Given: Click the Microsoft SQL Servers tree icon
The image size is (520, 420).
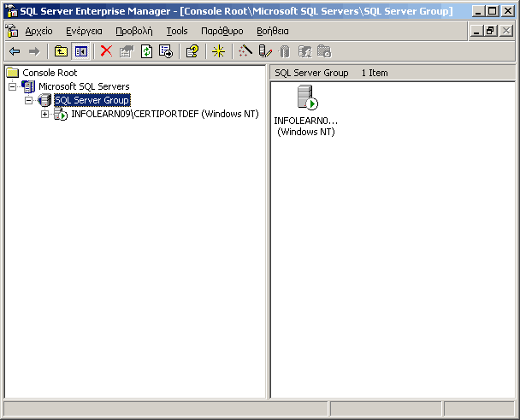Looking at the screenshot, I should [x=28, y=86].
